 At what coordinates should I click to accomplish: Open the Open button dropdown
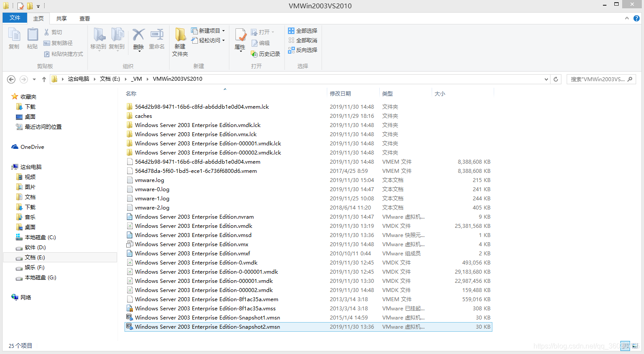point(273,32)
